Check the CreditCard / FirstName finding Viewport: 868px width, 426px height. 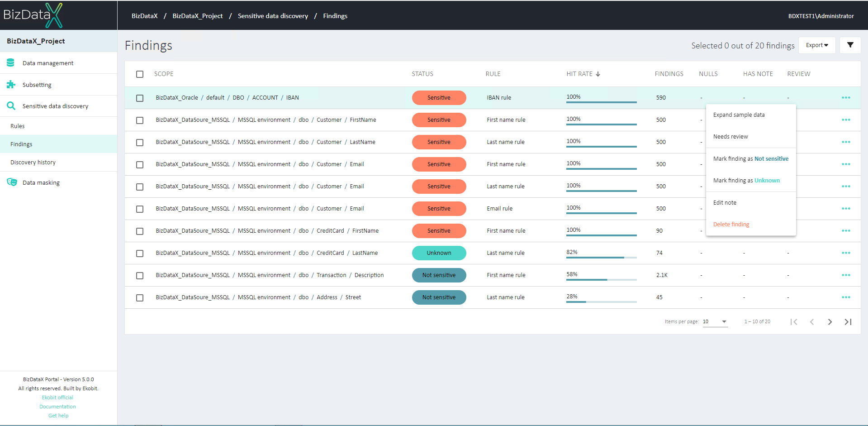(x=140, y=231)
